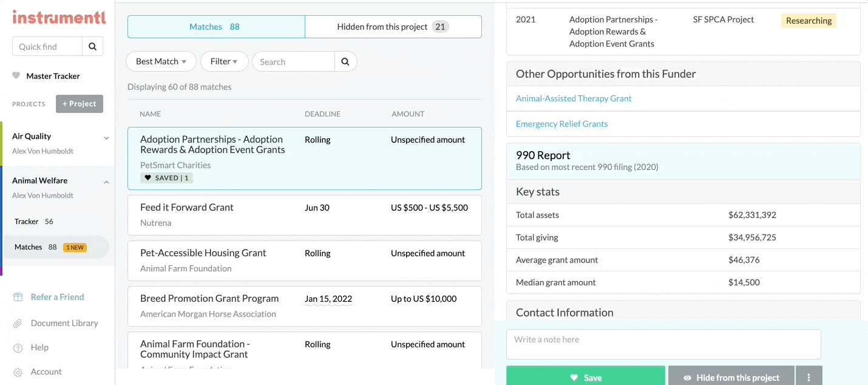Viewport: 868px width, 385px height.
Task: Select the Adoption Partnerships grant card
Action: click(x=304, y=158)
